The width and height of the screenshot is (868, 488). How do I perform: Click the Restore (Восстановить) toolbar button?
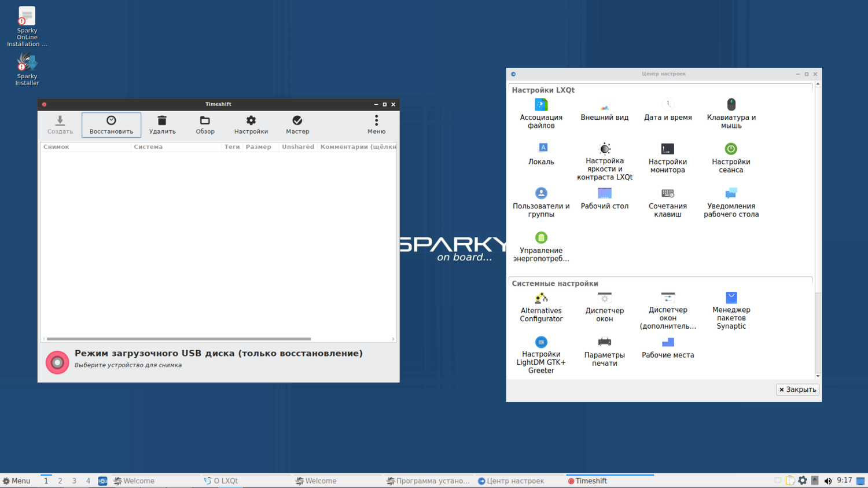click(111, 124)
